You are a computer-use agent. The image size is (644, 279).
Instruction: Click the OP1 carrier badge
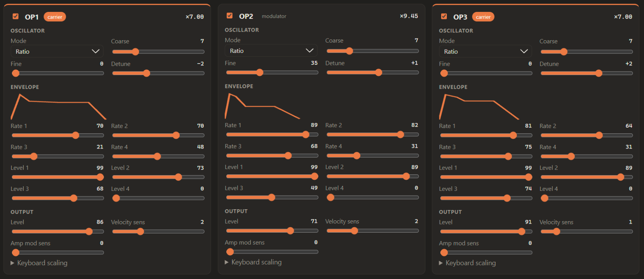[55, 17]
